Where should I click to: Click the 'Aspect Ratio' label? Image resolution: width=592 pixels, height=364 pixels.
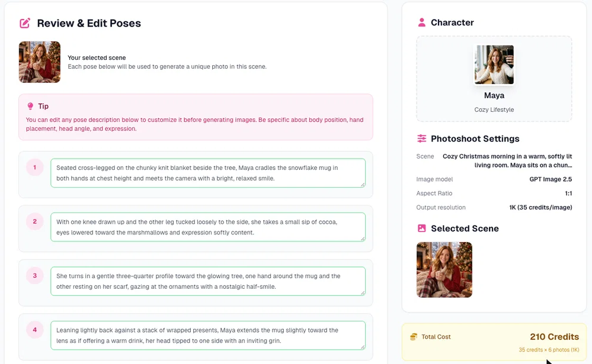pyautogui.click(x=434, y=193)
